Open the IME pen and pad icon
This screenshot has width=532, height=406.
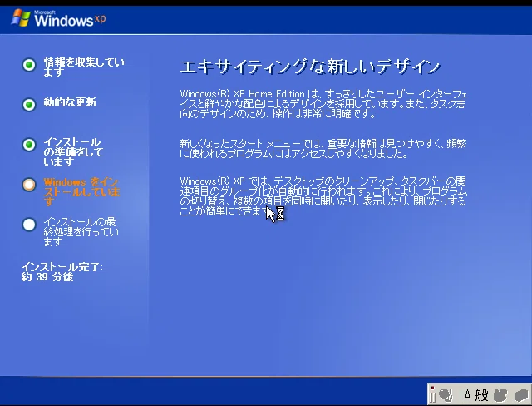point(446,394)
